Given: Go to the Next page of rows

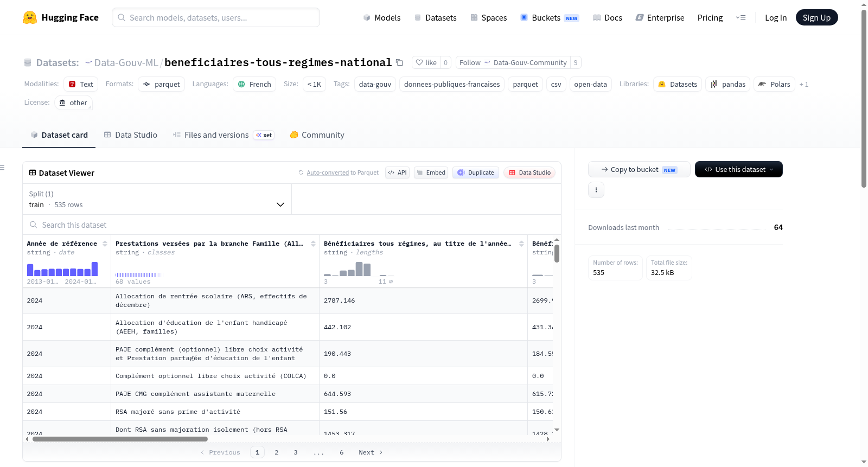Looking at the screenshot, I should pos(371,452).
